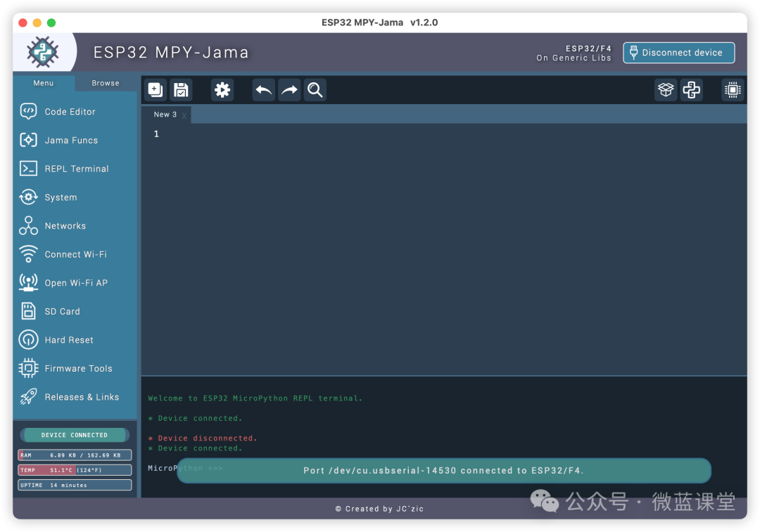This screenshot has height=532, width=760.
Task: Click Disconnect device button
Action: click(678, 52)
